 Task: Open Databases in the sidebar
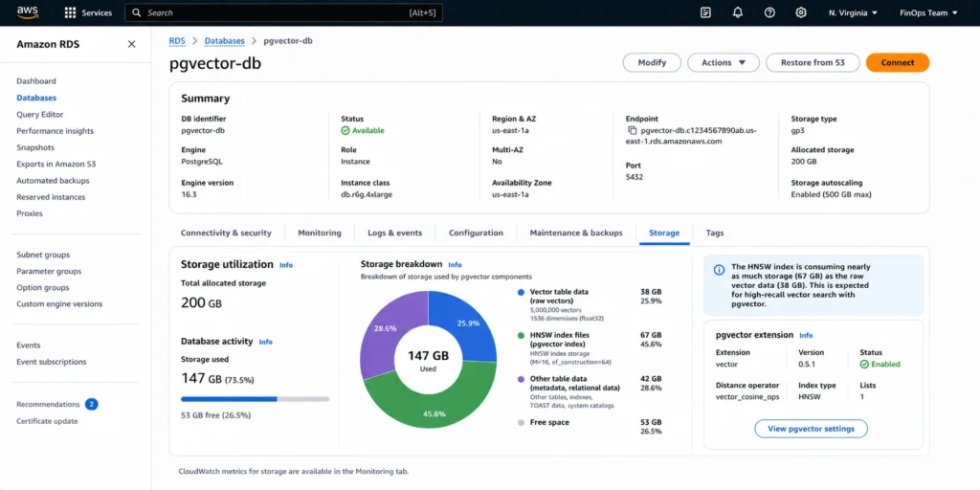click(x=36, y=98)
